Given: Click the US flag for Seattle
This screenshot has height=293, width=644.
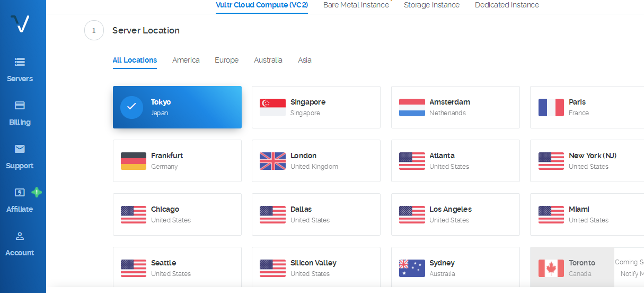Looking at the screenshot, I should tap(134, 268).
